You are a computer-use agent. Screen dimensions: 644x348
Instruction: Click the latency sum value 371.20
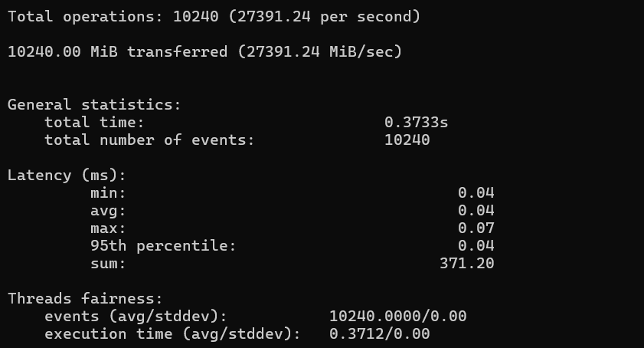466,264
